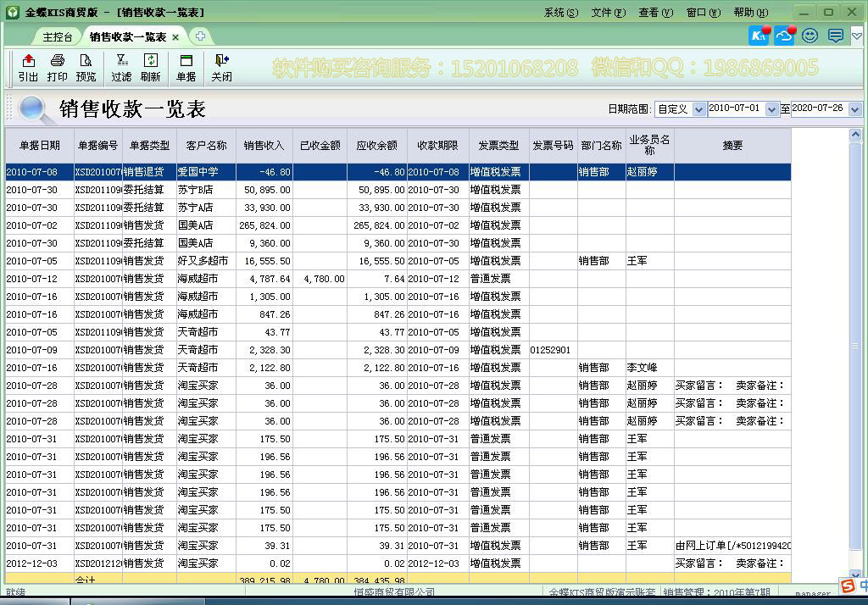Click the smiley feedback icon
868x605 pixels.
pos(810,36)
